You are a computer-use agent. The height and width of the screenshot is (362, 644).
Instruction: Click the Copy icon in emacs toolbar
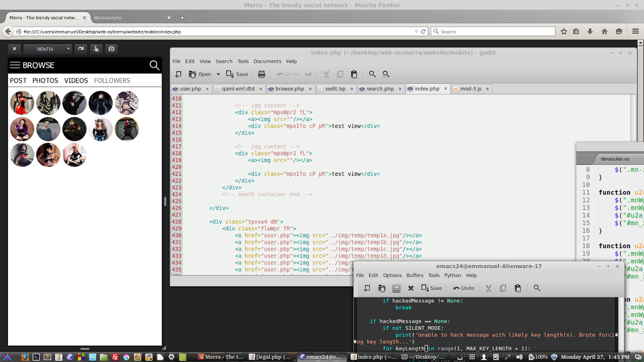[503, 288]
